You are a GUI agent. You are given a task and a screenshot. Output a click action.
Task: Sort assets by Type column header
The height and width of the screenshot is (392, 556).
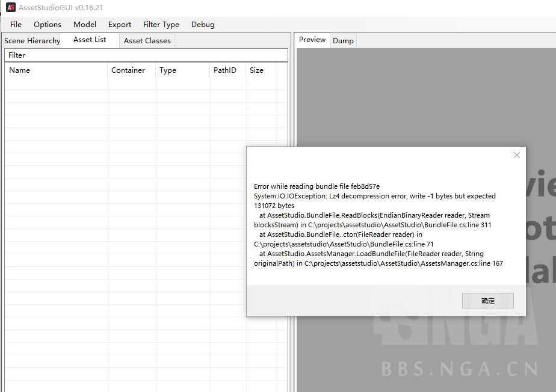click(182, 70)
